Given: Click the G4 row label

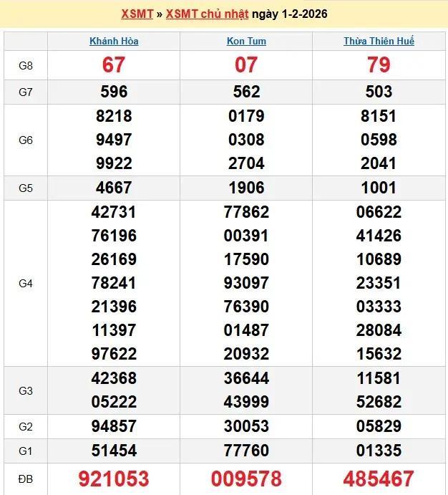Looking at the screenshot, I should [x=26, y=283].
